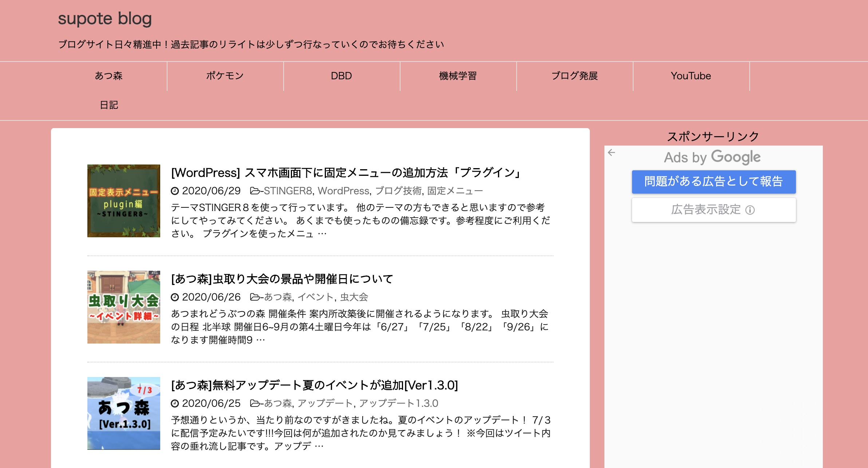Screen dimensions: 868x468
Task: Click the back arrow in the ad panel
Action: coord(612,153)
